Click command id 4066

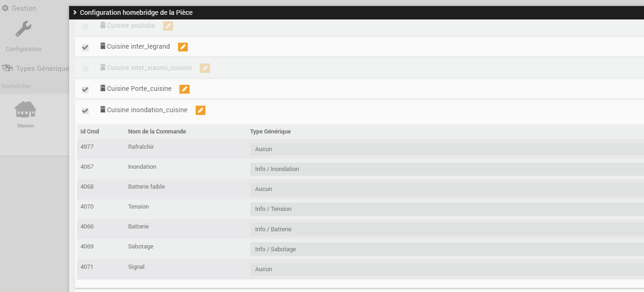(87, 227)
